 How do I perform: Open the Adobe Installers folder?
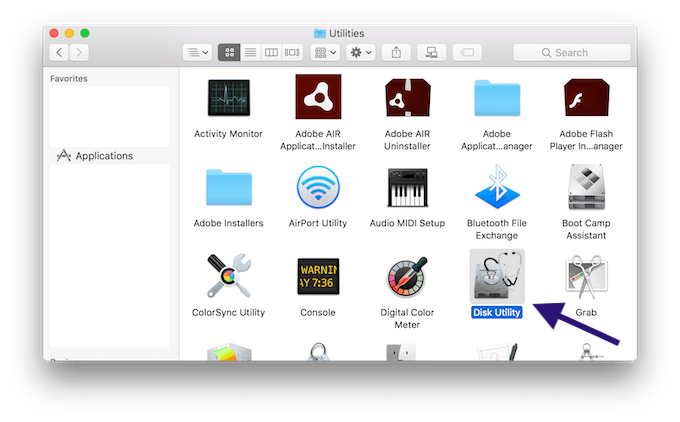[x=229, y=187]
